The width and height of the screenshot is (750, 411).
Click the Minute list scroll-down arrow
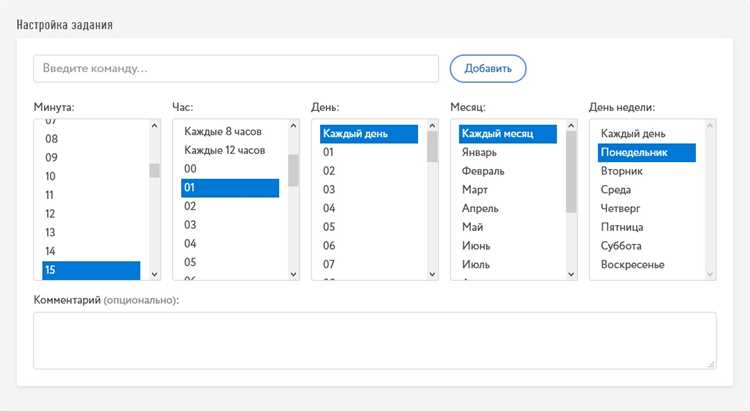tap(154, 274)
